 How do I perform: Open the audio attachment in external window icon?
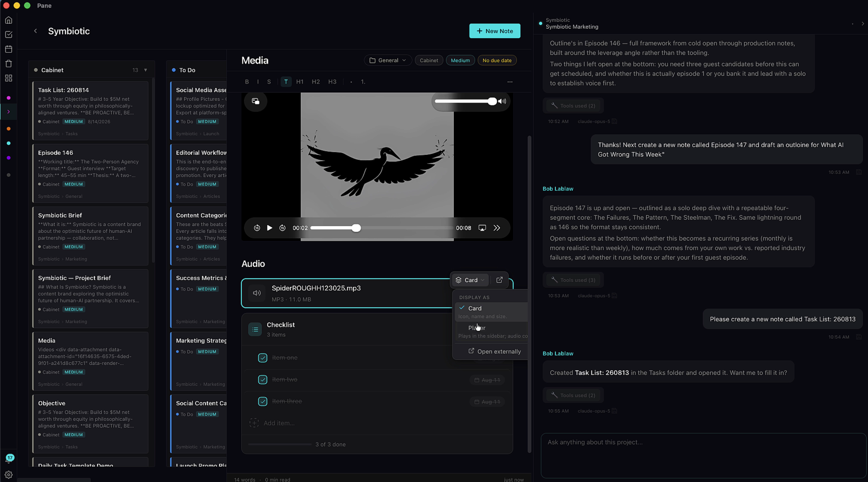pyautogui.click(x=499, y=280)
